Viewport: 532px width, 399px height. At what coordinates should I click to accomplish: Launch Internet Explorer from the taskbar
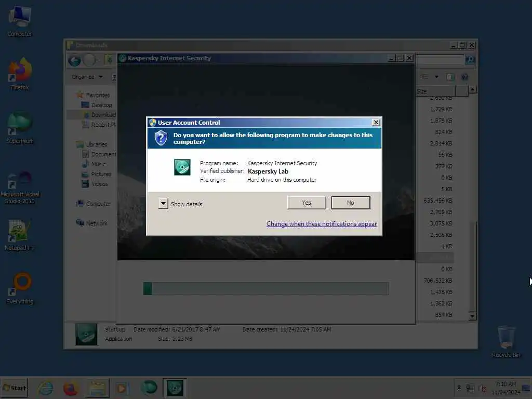tap(46, 388)
